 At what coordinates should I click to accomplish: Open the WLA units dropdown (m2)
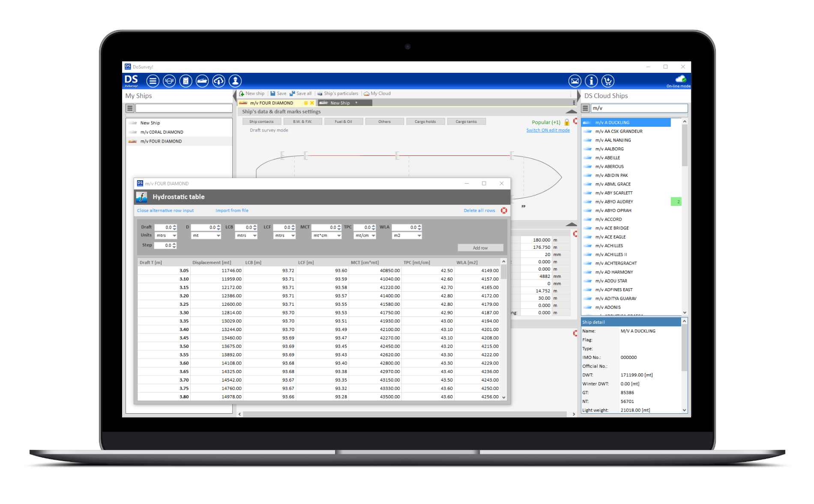[x=407, y=236]
